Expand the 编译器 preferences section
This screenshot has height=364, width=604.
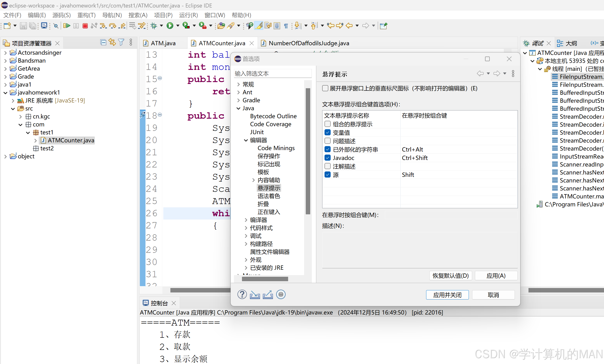(246, 220)
